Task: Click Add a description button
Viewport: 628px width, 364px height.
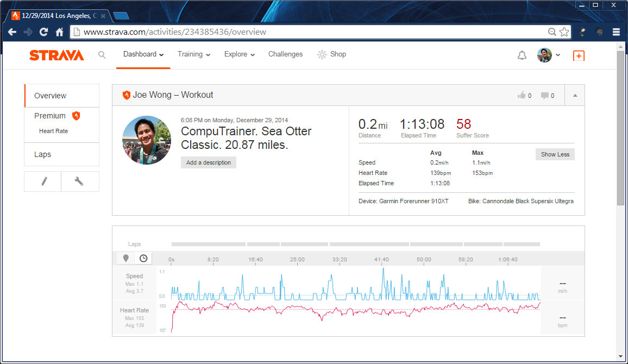Action: [208, 162]
